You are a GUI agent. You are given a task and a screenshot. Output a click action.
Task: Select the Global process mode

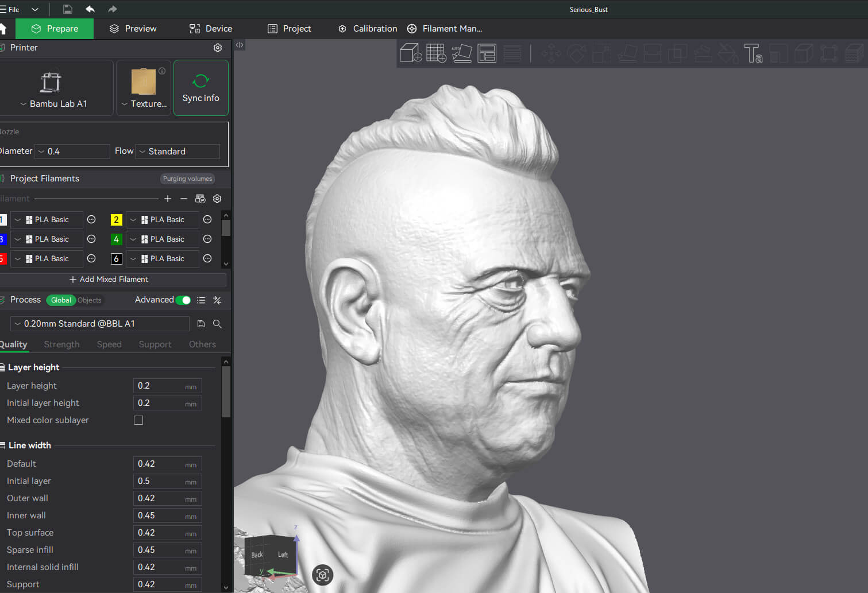click(61, 300)
